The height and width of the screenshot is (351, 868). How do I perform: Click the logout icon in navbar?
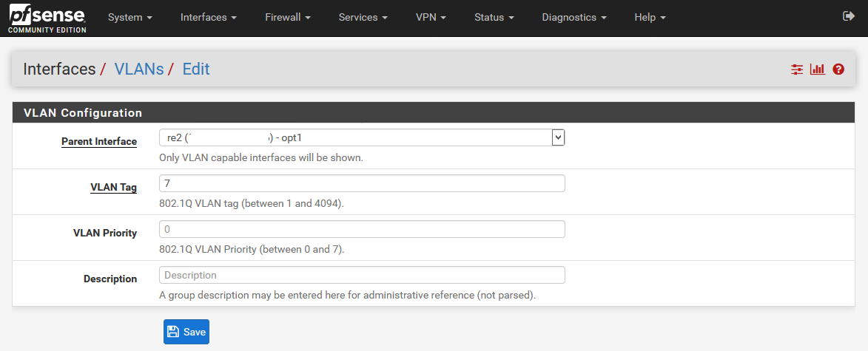click(849, 16)
